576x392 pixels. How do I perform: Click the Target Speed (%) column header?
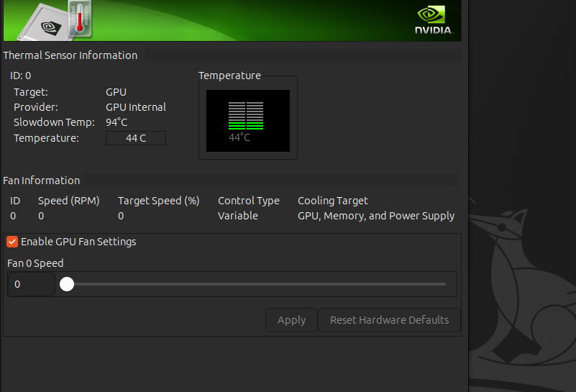pos(159,201)
